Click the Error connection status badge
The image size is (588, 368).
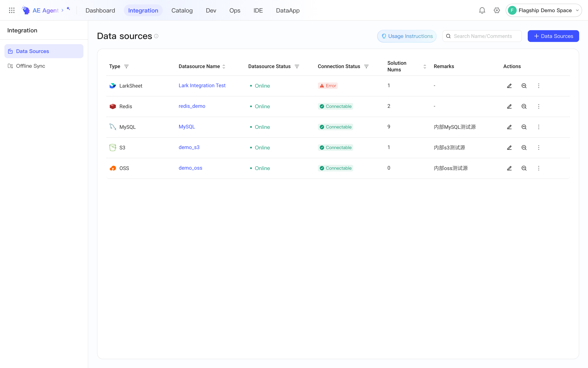pyautogui.click(x=327, y=86)
